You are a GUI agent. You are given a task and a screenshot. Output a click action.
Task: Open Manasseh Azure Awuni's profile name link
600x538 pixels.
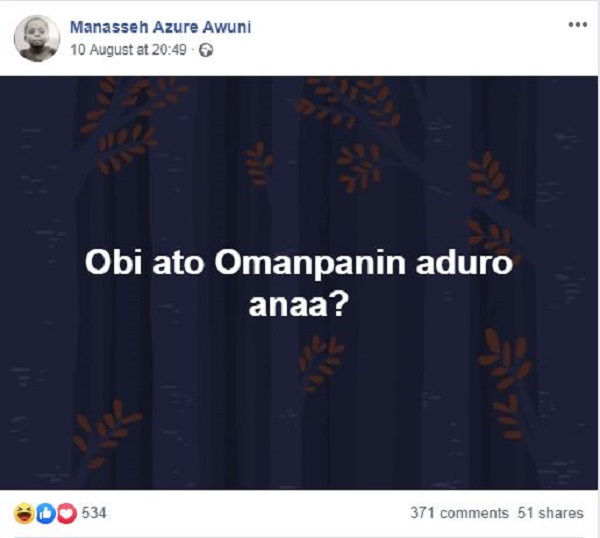tap(160, 28)
